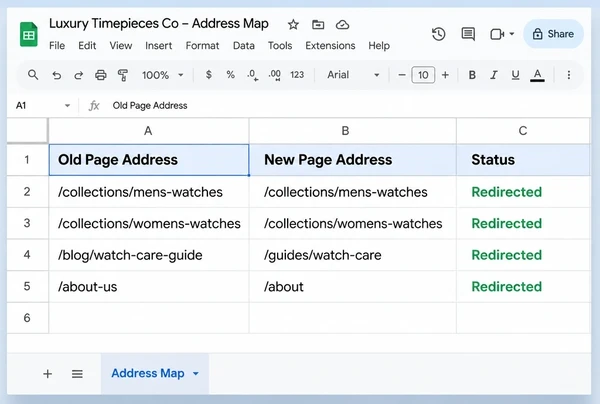Toggle bold formatting
The image size is (600, 404).
point(472,75)
